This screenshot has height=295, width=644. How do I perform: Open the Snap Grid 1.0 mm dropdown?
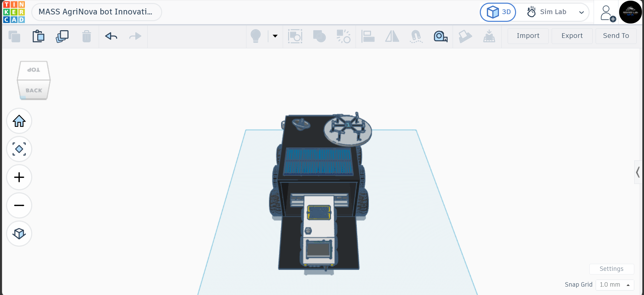[615, 285]
